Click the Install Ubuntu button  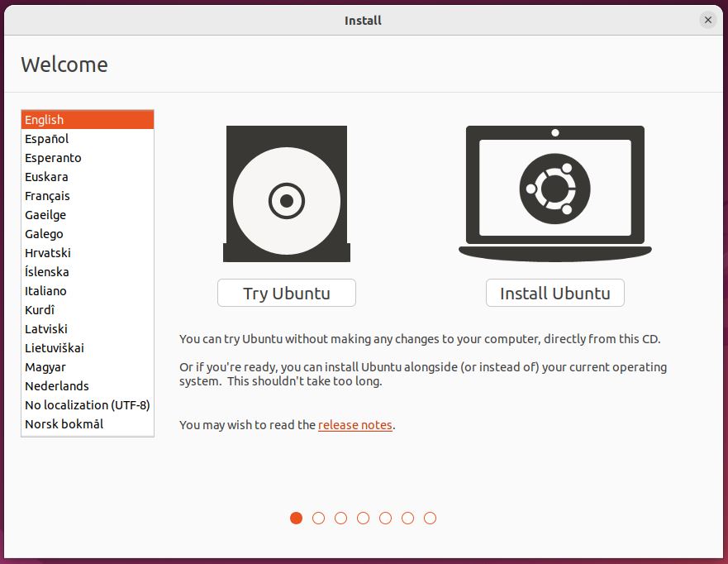point(554,293)
